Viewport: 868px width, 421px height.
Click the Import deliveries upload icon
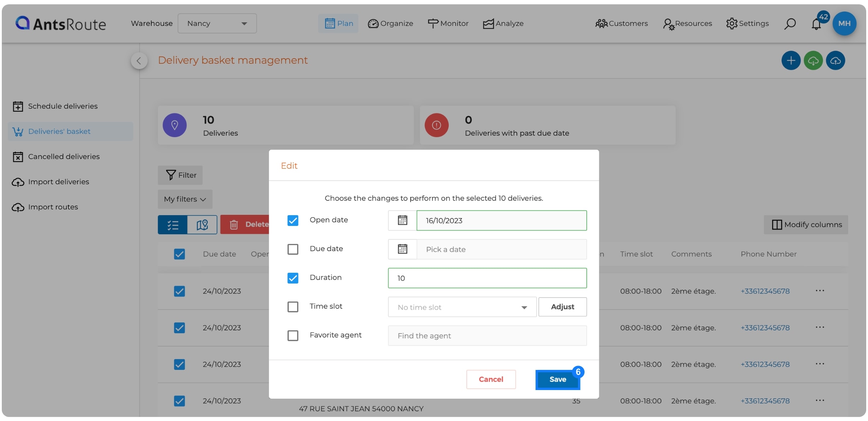(x=18, y=182)
